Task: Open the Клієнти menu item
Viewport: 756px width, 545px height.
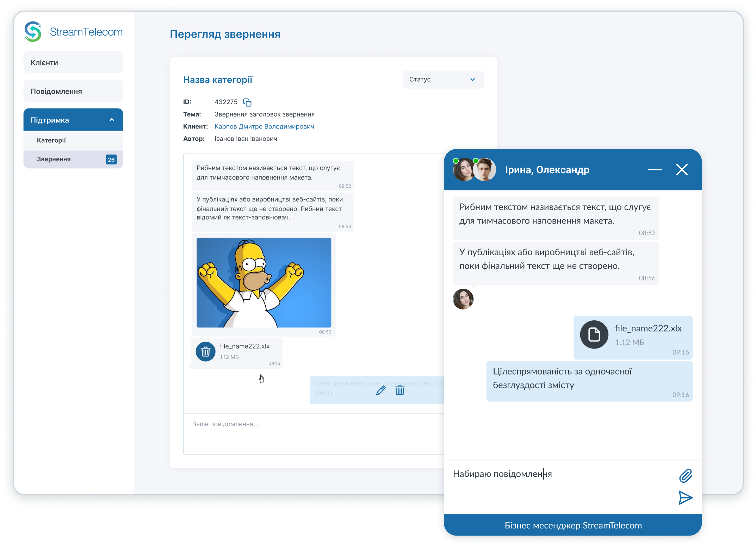Action: pos(73,63)
